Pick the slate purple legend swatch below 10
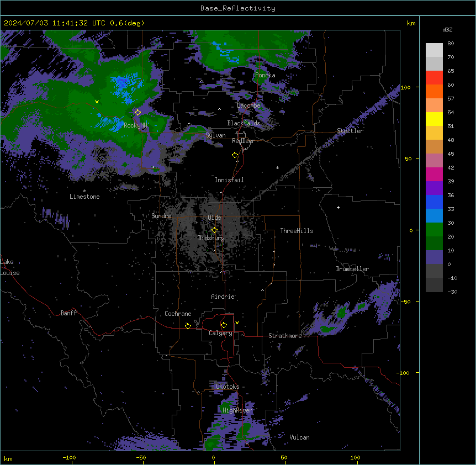This screenshot has height=465, width=476. tap(434, 257)
